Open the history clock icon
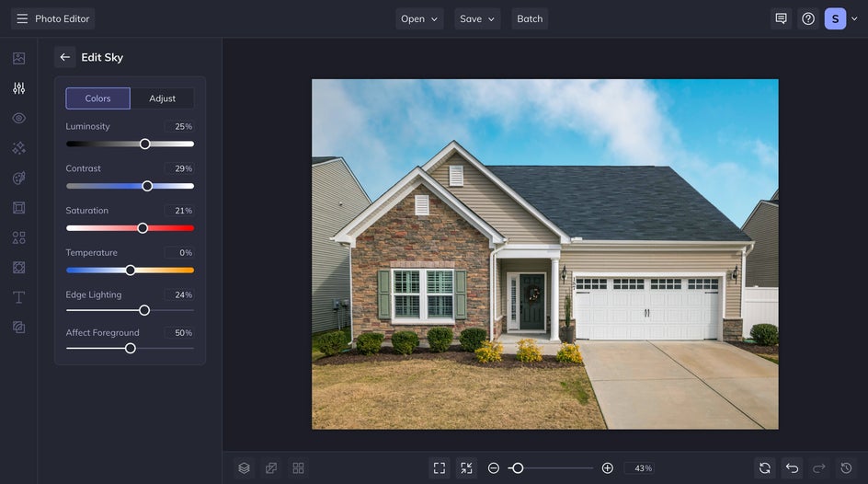This screenshot has width=868, height=484. pyautogui.click(x=847, y=468)
